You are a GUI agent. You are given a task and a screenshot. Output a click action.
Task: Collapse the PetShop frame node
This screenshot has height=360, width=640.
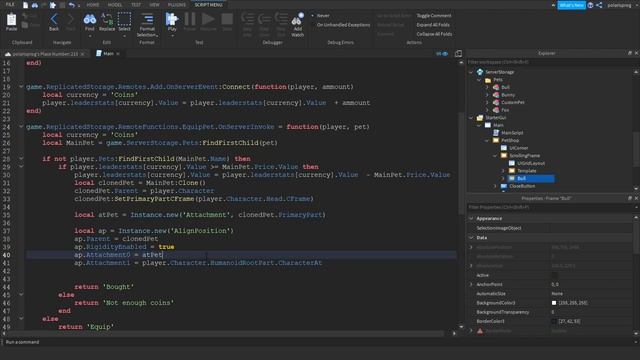[487, 140]
